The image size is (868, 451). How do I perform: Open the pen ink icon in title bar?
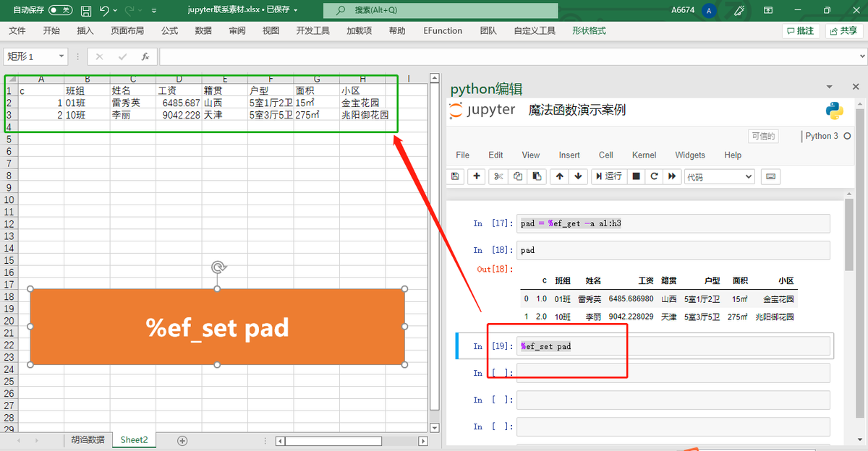739,10
